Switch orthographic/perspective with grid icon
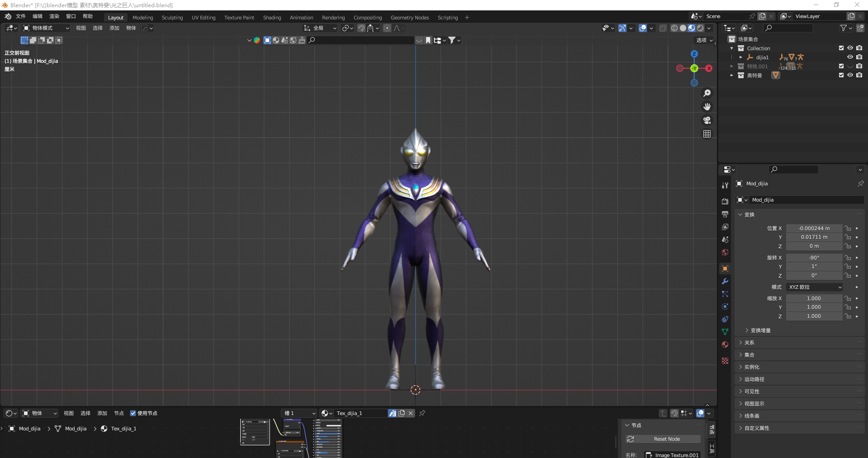Screen dimensions: 868x458 [707, 134]
